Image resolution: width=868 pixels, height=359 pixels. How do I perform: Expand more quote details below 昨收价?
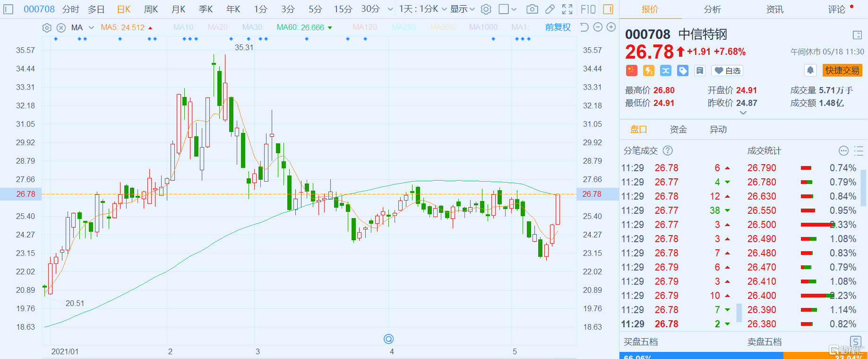tap(743, 113)
